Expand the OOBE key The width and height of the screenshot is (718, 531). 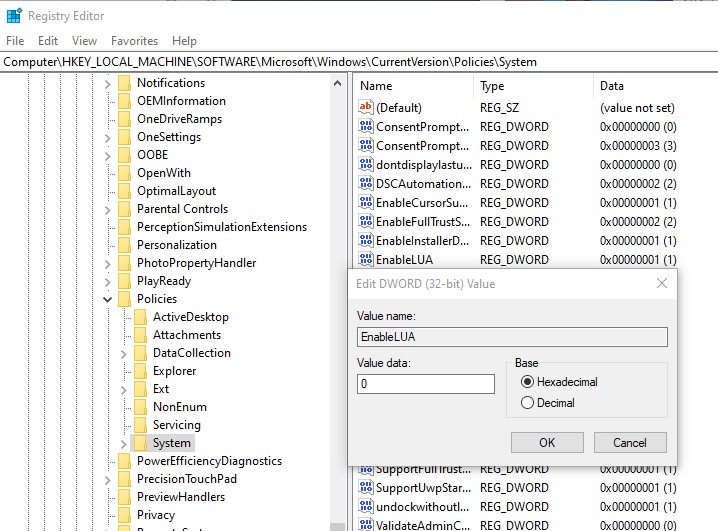pyautogui.click(x=107, y=156)
